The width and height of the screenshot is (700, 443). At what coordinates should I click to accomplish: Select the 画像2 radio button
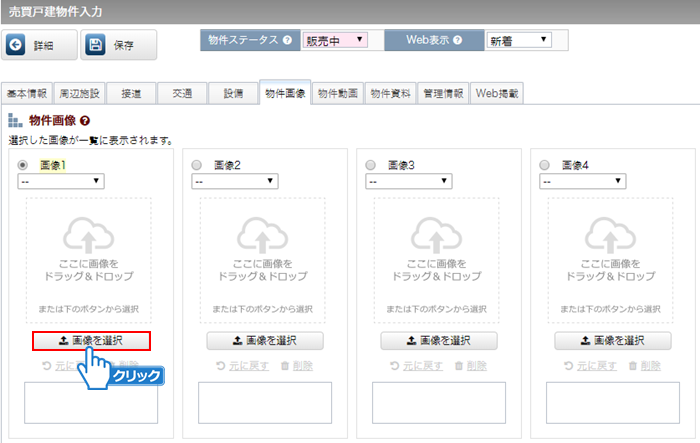tap(197, 165)
